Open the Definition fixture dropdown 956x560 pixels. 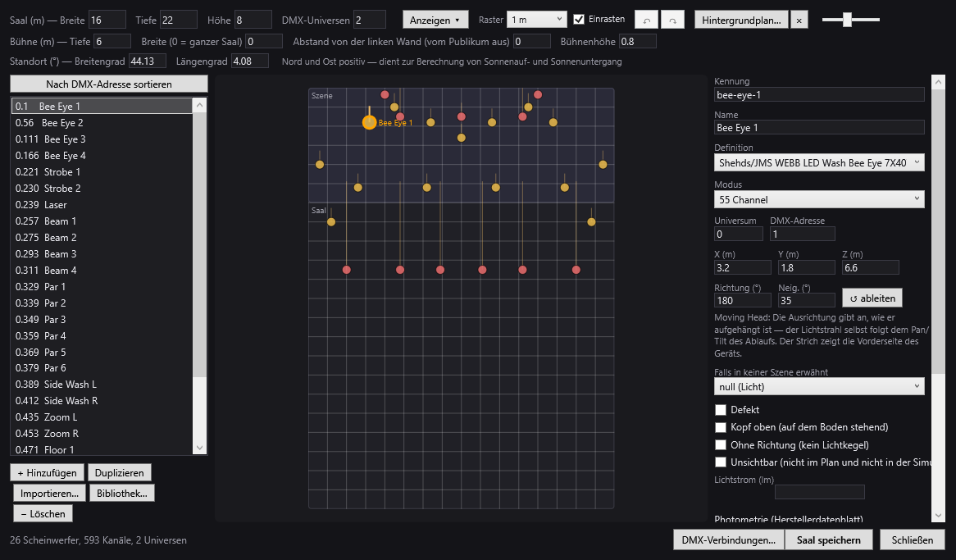click(x=819, y=163)
